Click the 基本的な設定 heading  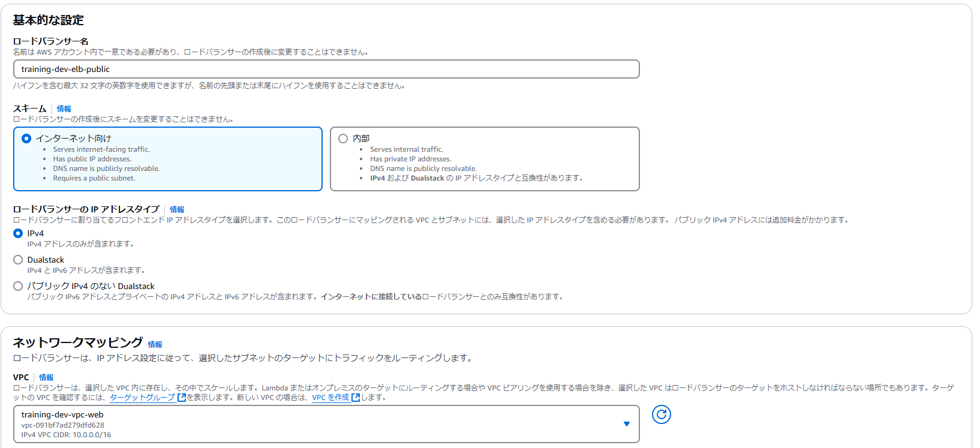point(49,20)
